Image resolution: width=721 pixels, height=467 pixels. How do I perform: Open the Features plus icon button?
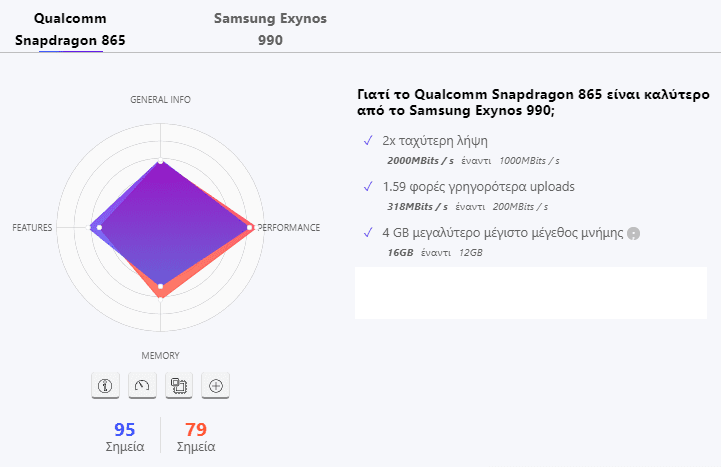click(x=216, y=385)
